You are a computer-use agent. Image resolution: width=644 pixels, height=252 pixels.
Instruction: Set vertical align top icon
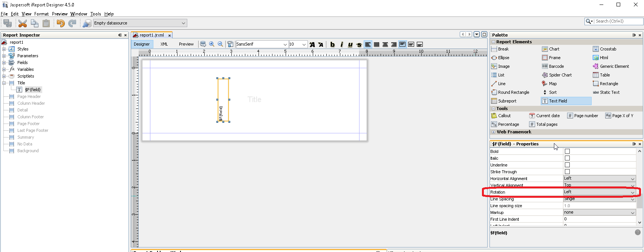click(x=402, y=44)
